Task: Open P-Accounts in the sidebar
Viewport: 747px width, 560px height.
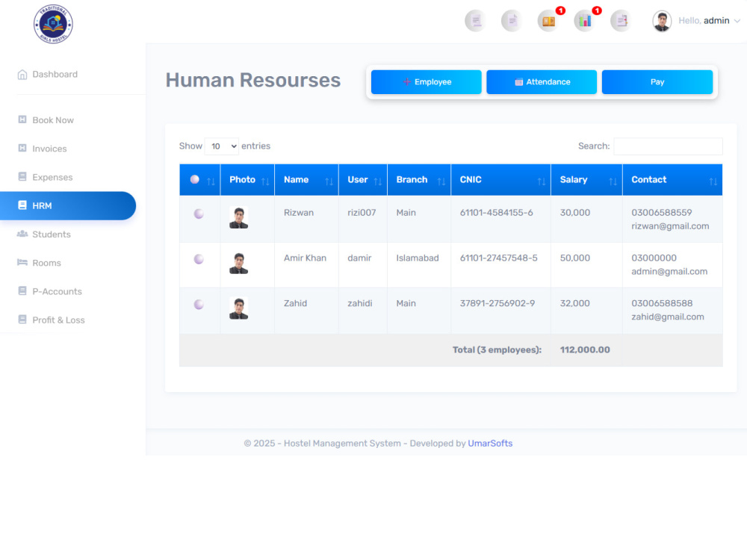Action: pos(58,291)
